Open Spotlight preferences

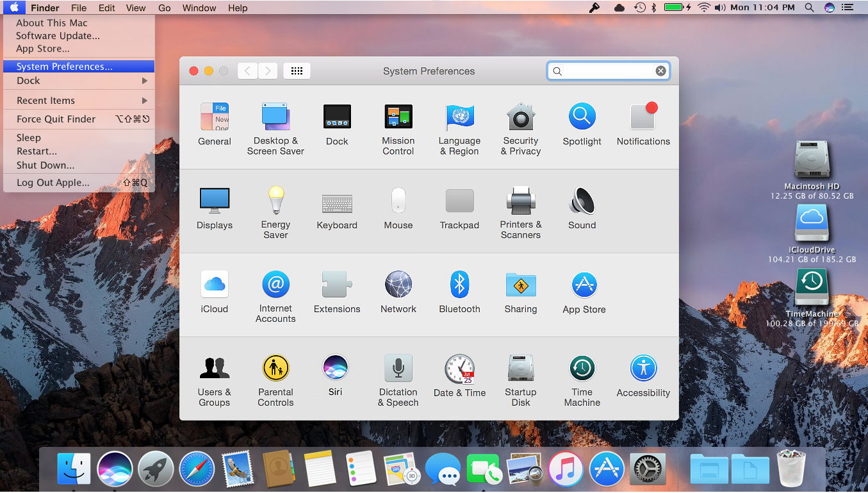(x=582, y=124)
